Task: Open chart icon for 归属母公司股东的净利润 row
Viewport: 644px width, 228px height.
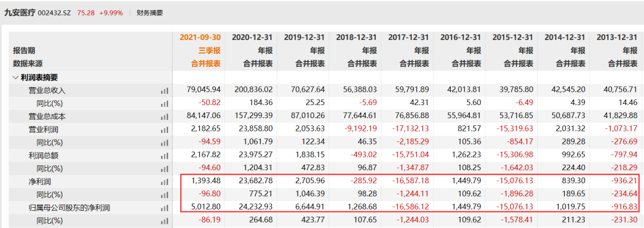Action: (x=165, y=208)
